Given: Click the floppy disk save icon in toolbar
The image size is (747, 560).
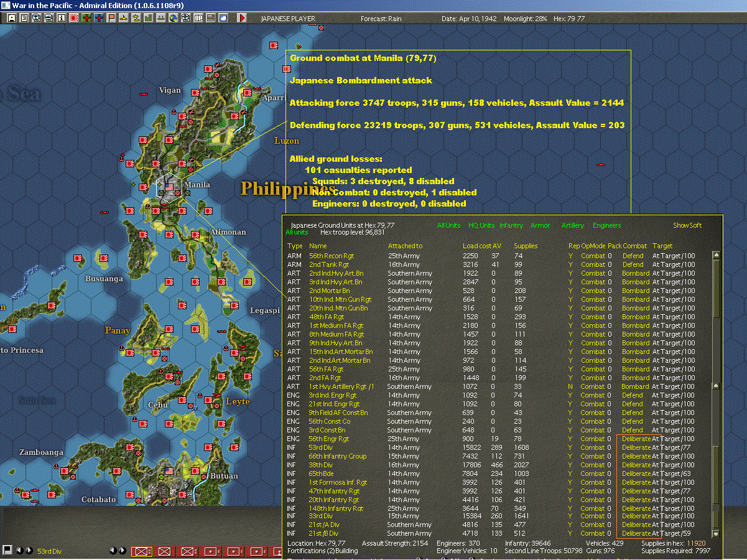Looking at the screenshot, I should tap(11, 19).
